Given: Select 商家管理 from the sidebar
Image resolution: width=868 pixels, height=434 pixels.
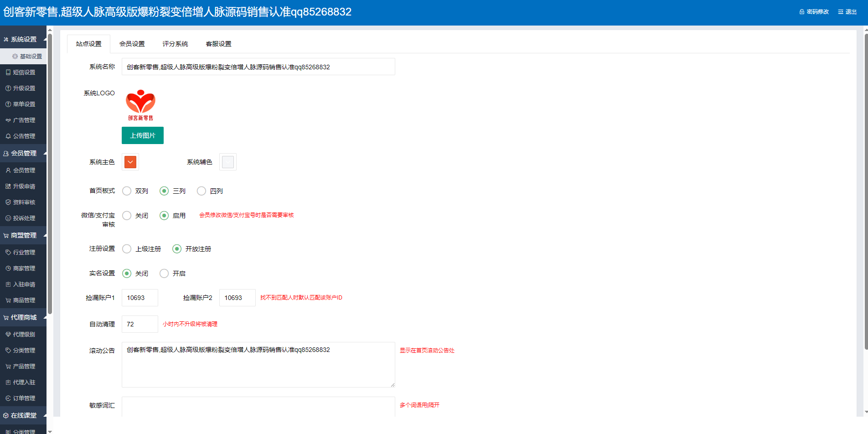Looking at the screenshot, I should click(23, 268).
